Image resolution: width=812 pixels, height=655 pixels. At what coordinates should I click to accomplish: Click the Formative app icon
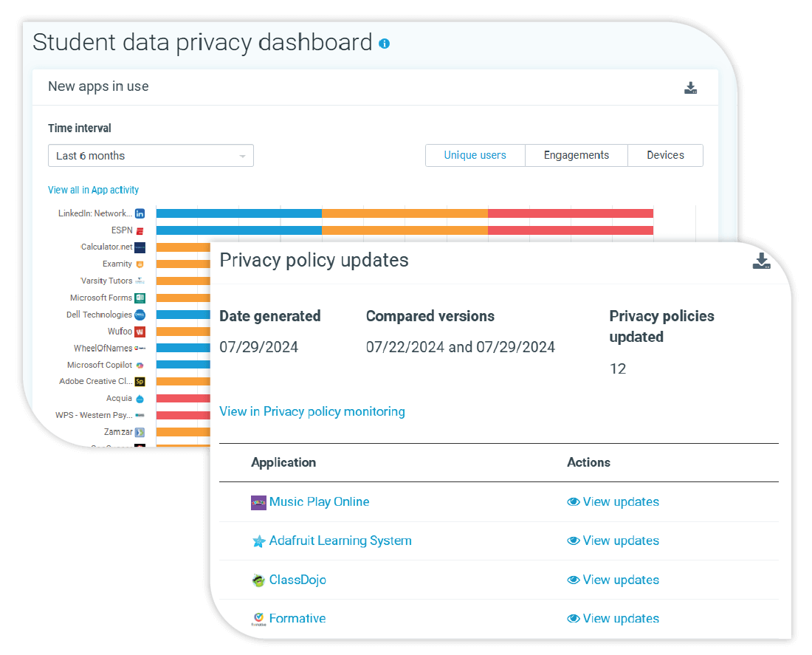click(258, 619)
